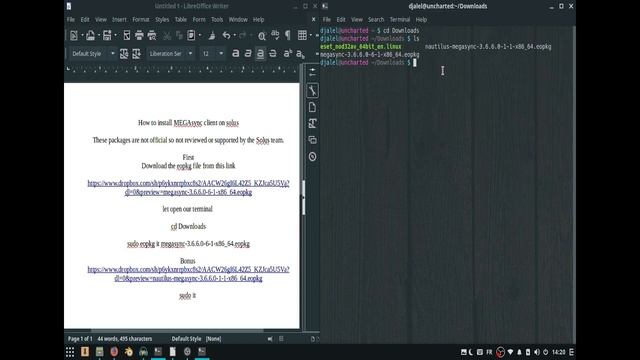
Task: Click in the terminal command prompt area
Action: [415, 63]
